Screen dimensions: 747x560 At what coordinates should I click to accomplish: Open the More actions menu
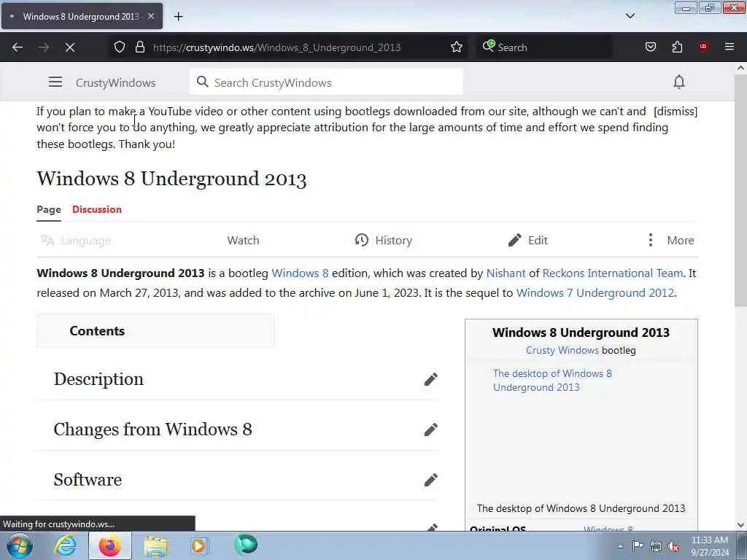(671, 241)
